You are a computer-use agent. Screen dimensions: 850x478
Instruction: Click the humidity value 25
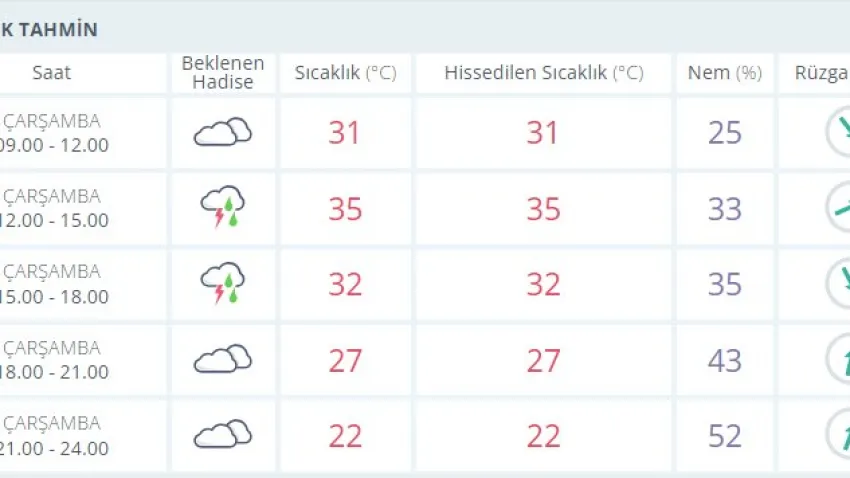coord(725,133)
